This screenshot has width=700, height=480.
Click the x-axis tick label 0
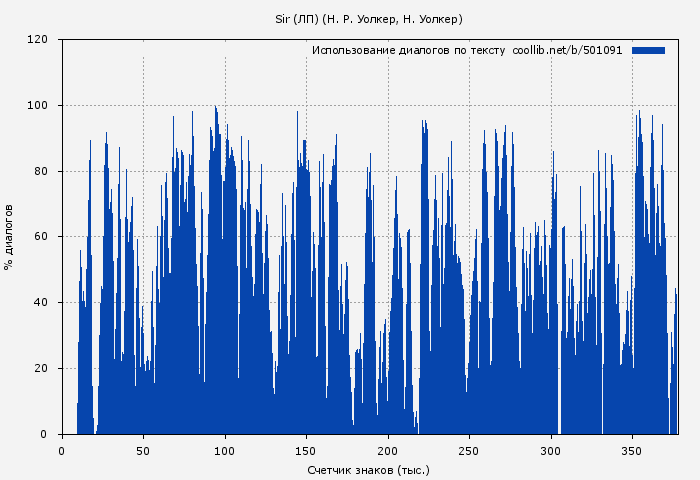coord(62,450)
